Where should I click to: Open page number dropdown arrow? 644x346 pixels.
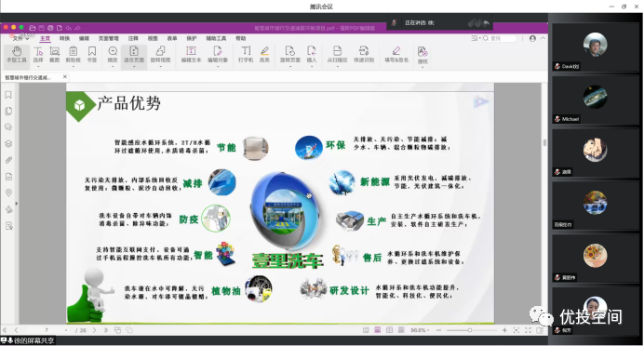66,330
